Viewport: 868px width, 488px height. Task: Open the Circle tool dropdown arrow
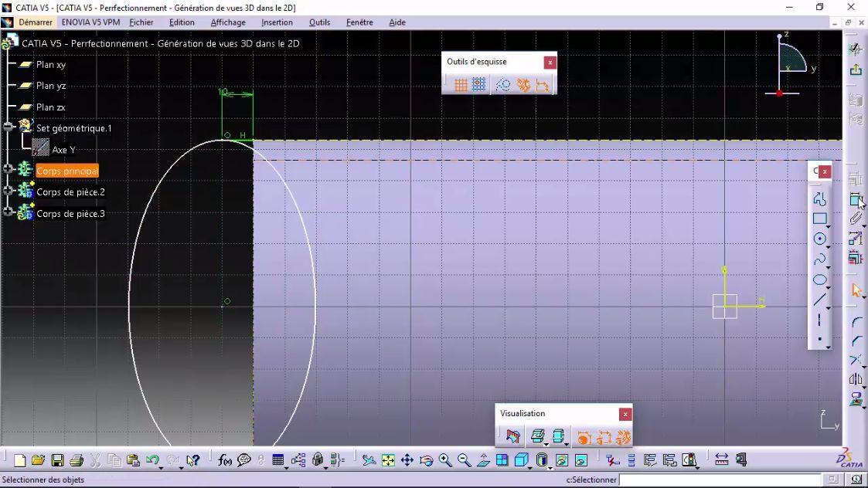coord(828,247)
